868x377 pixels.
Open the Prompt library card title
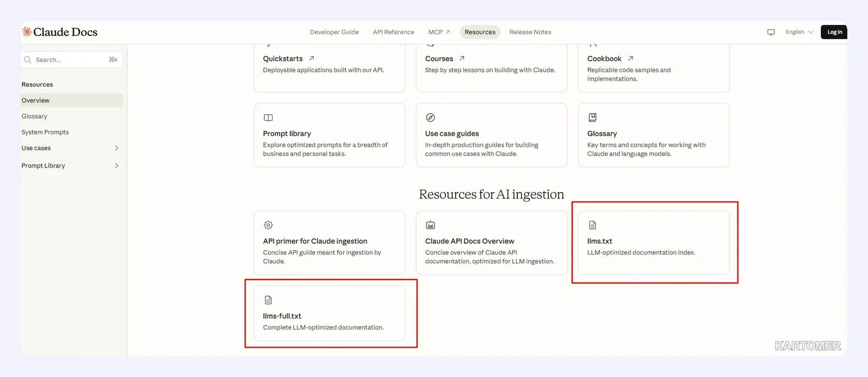pyautogui.click(x=287, y=134)
